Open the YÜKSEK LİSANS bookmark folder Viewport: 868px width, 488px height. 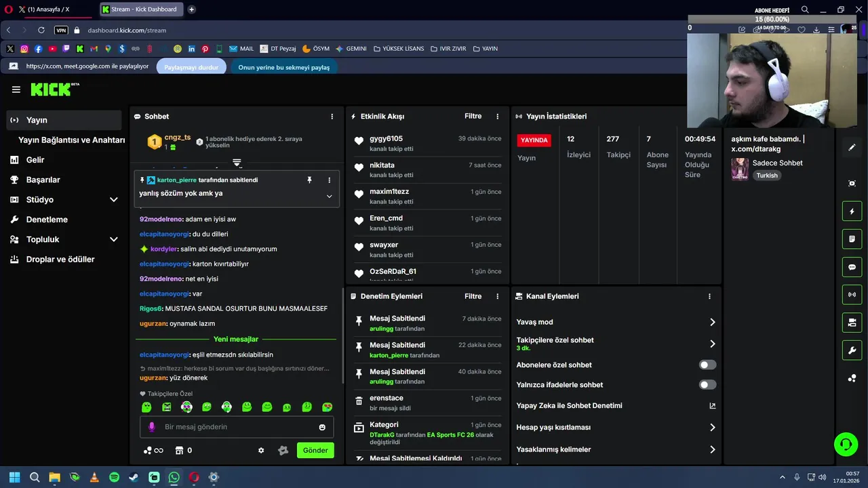pyautogui.click(x=399, y=49)
